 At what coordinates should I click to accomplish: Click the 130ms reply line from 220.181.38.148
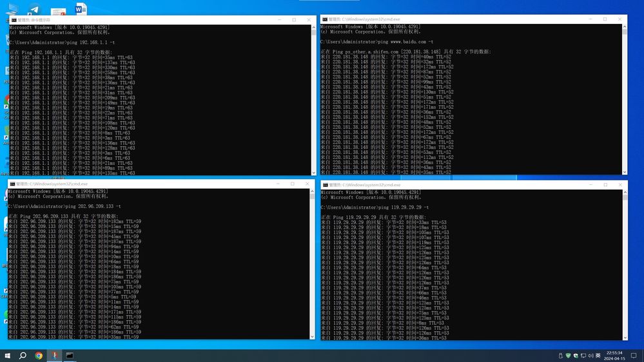(387, 92)
